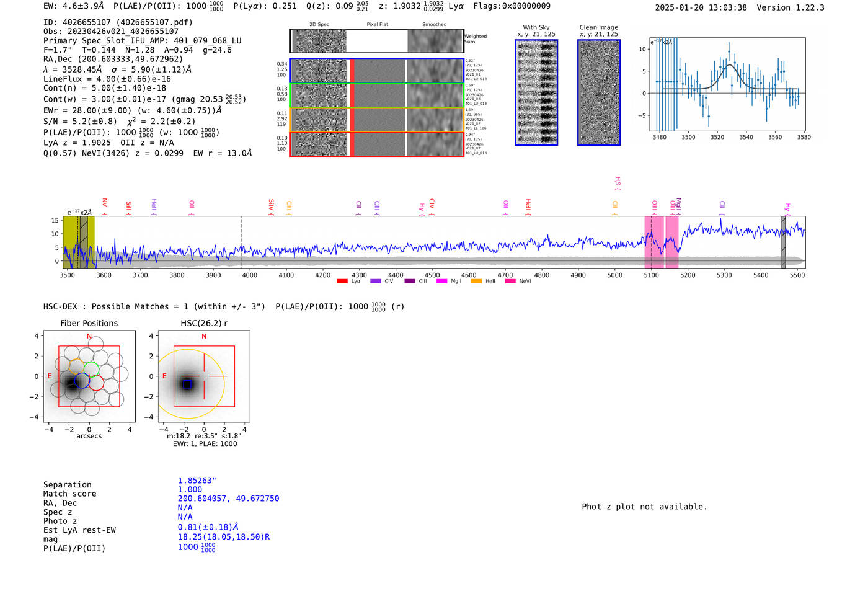This screenshot has width=868, height=591.
Task: Select the green-bordered fiber spectrum row
Action: pos(376,96)
